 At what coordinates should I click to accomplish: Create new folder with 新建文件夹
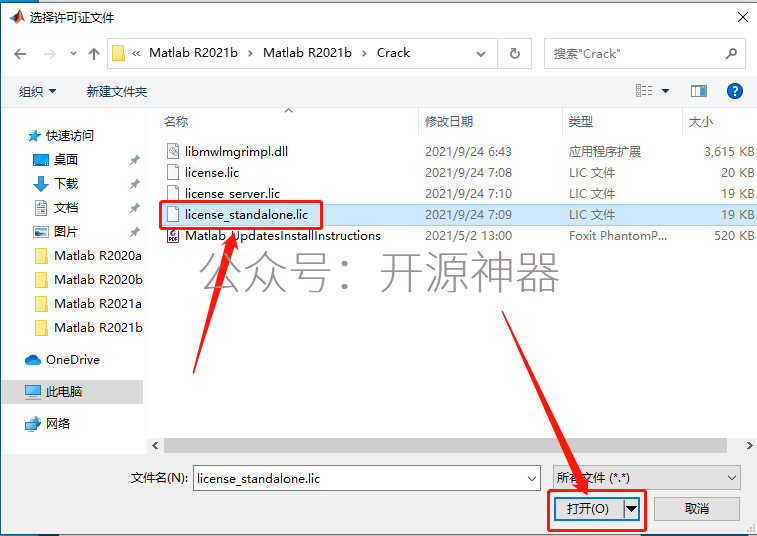tap(116, 91)
